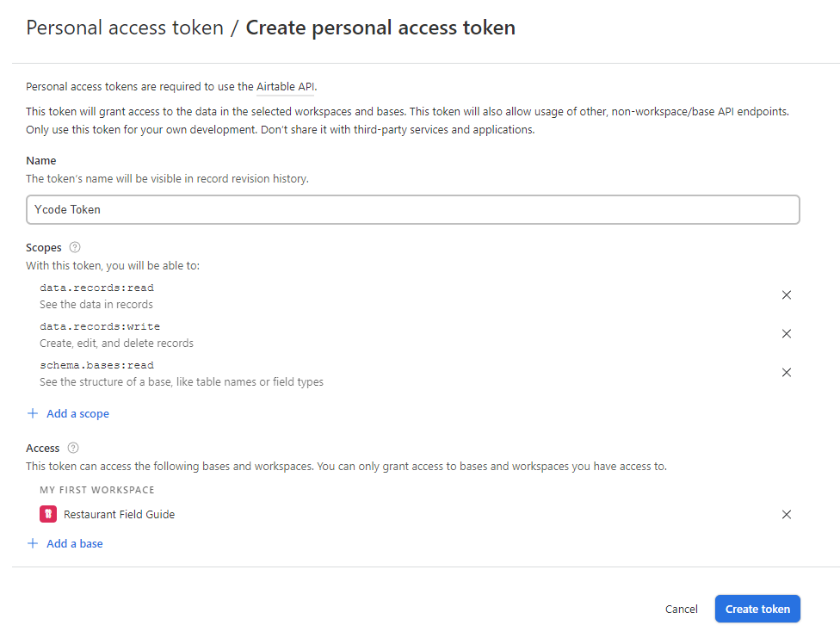Viewport: 840px width, 644px height.
Task: Open the Access help question-mark icon
Action: [x=73, y=448]
